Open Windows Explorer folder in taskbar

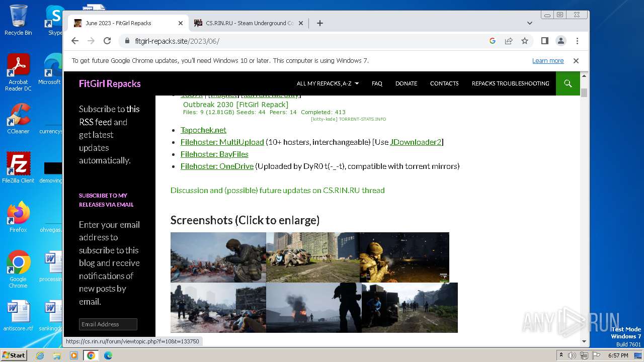point(57,355)
